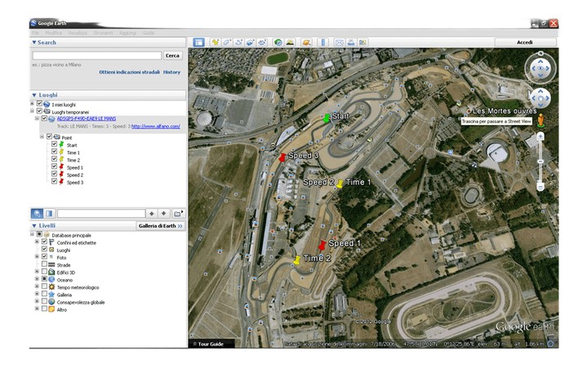This screenshot has height=368, width=588.
Task: Collapse the Search panel header
Action: [34, 42]
